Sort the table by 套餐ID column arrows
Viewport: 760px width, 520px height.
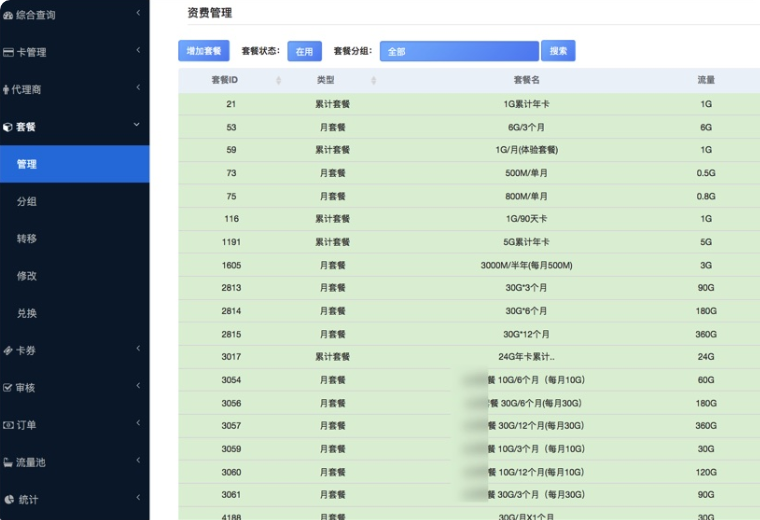278,80
